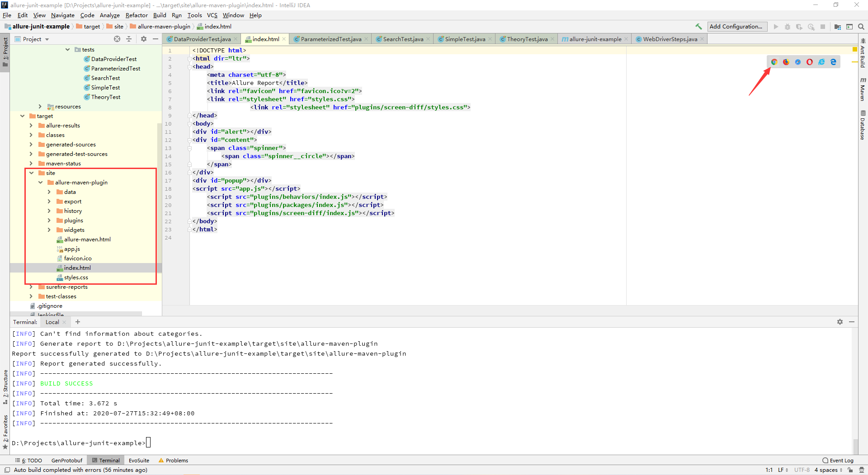Open the Project Structure dialog icon
This screenshot has width=868, height=475.
(x=838, y=27)
